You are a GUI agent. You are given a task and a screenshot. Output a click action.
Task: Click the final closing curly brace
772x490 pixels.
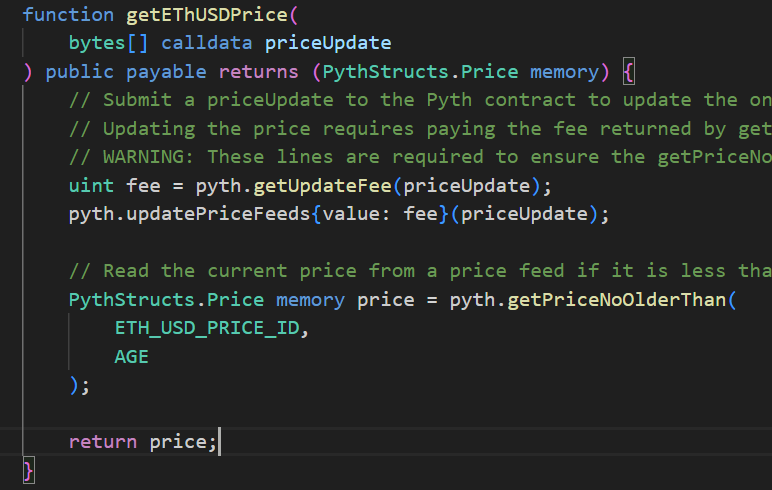point(28,469)
